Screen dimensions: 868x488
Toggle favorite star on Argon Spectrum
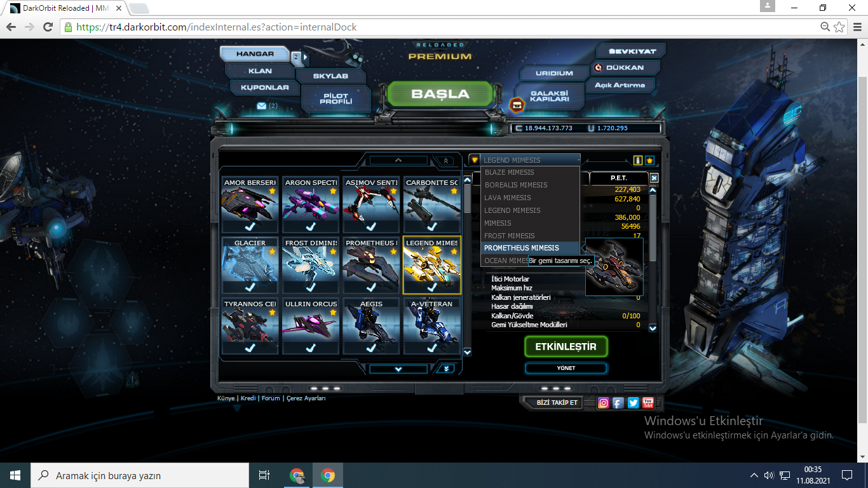click(x=333, y=191)
